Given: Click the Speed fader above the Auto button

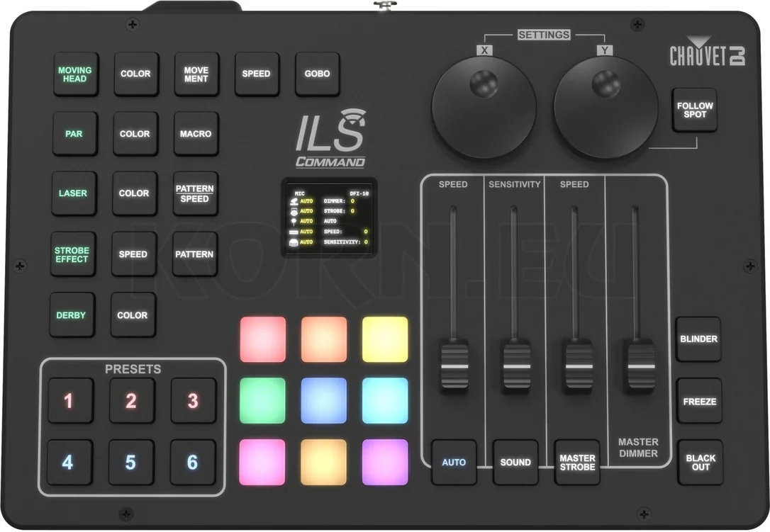Looking at the screenshot, I should click(x=454, y=366).
